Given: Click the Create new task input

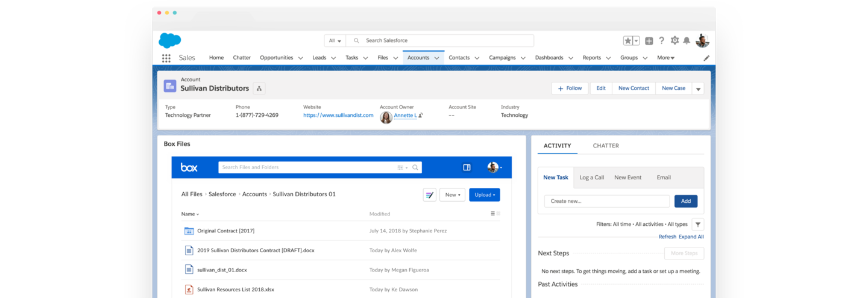Looking at the screenshot, I should point(606,201).
